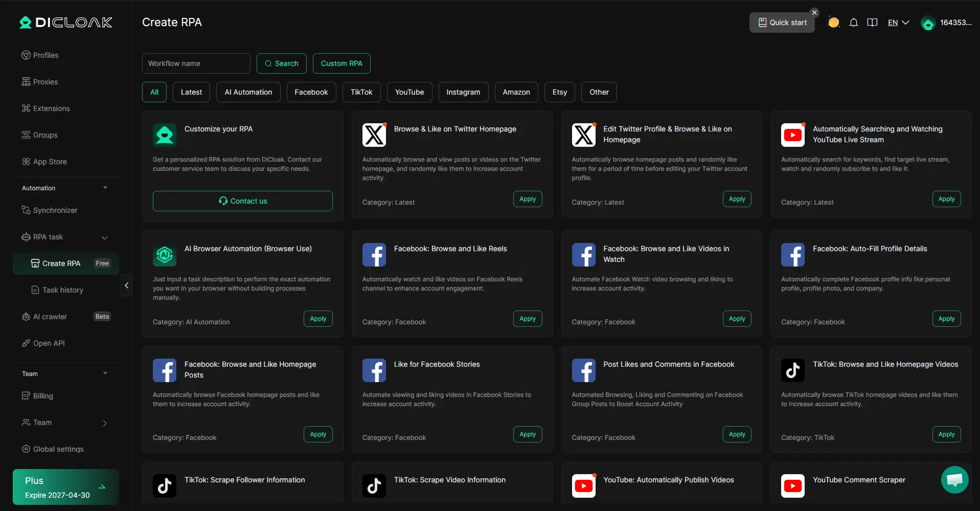Viewport: 980px width, 511px height.
Task: Collapse the Automation section
Action: [105, 188]
